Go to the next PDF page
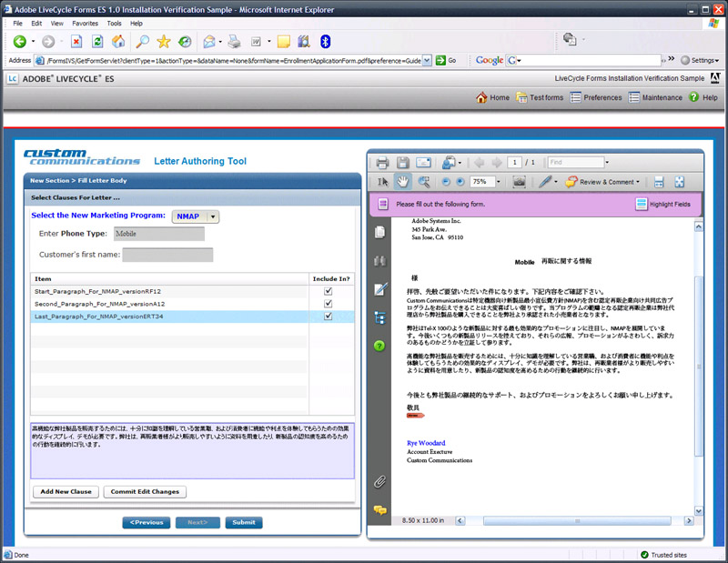This screenshot has width=728, height=563. tap(497, 163)
